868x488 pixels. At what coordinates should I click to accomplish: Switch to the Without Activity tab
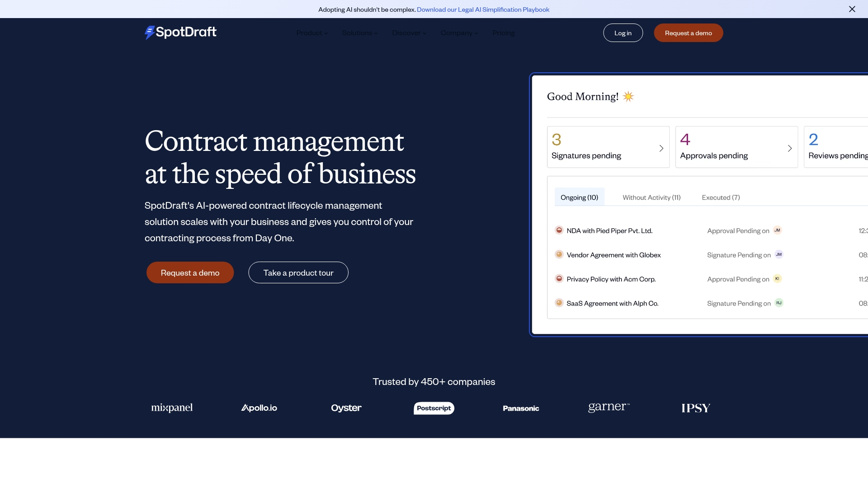651,197
